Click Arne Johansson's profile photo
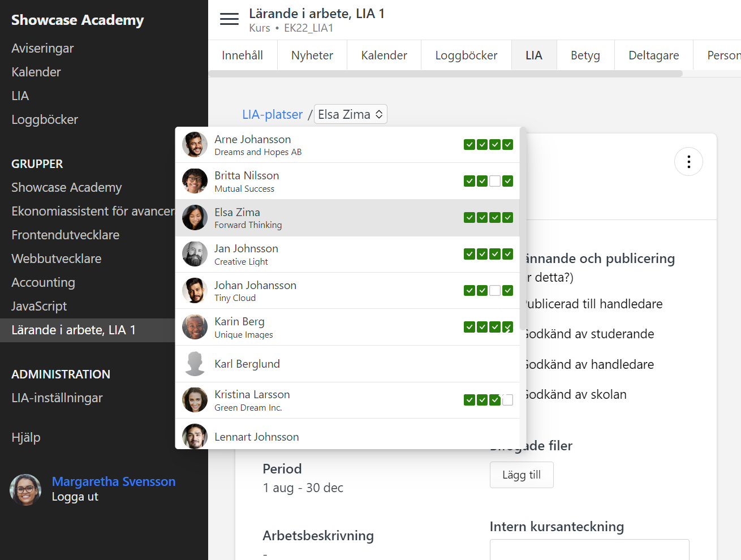The height and width of the screenshot is (560, 741). [195, 145]
